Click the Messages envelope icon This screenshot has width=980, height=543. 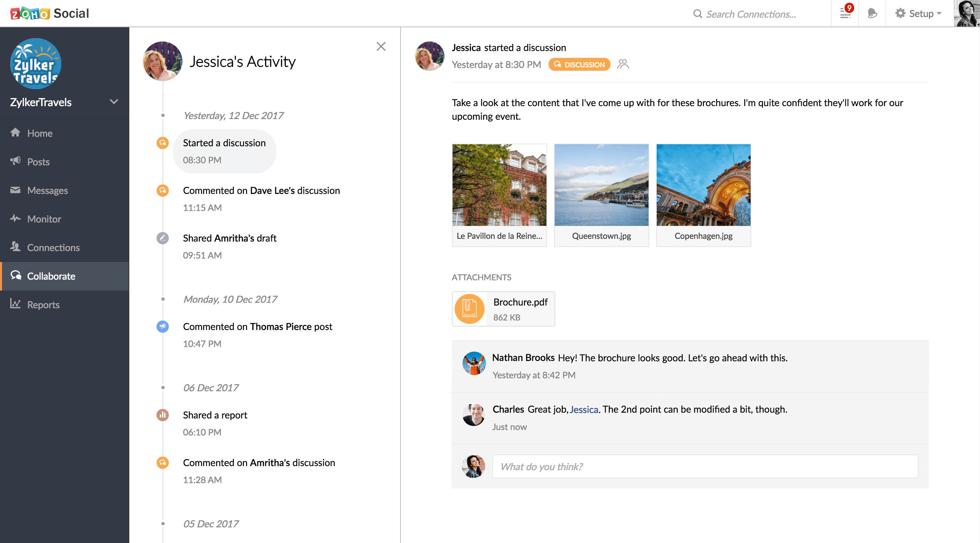(x=15, y=190)
